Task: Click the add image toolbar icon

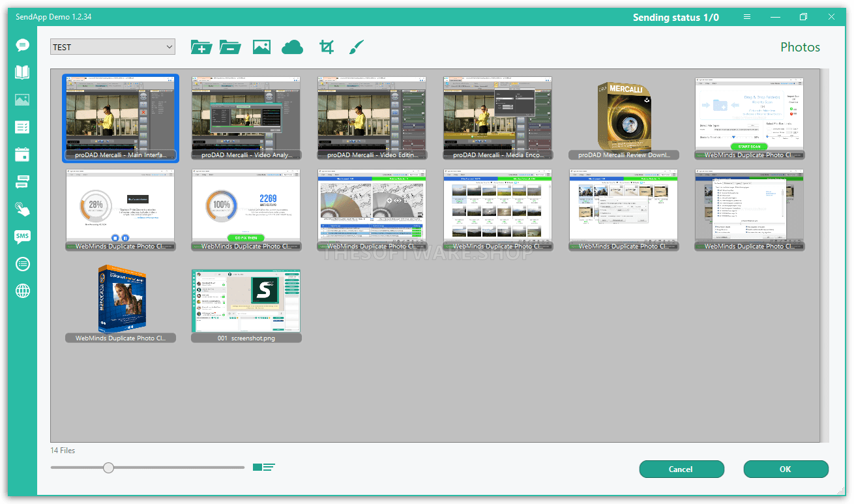Action: [x=261, y=47]
